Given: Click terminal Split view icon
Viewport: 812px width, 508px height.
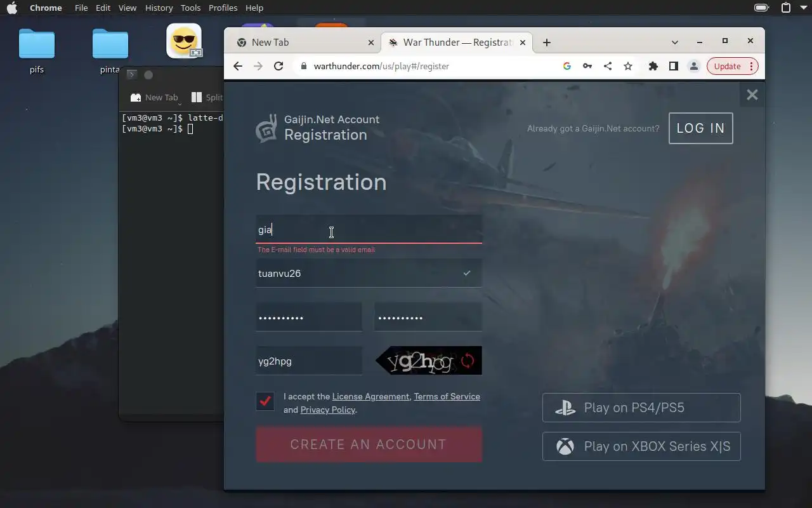Looking at the screenshot, I should [x=197, y=97].
